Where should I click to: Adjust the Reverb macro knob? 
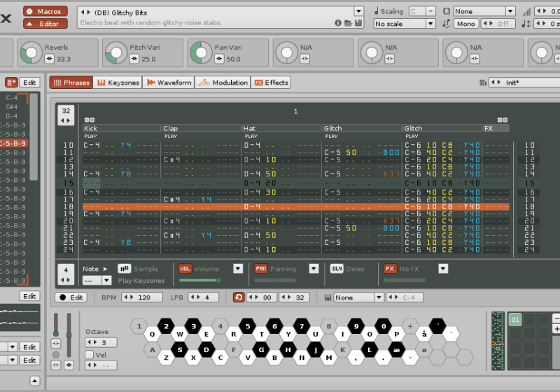(x=30, y=53)
